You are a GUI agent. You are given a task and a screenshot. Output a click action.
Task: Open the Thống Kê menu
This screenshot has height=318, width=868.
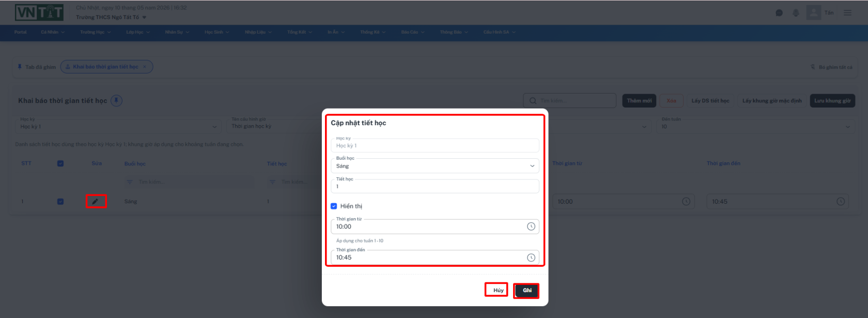click(x=373, y=32)
